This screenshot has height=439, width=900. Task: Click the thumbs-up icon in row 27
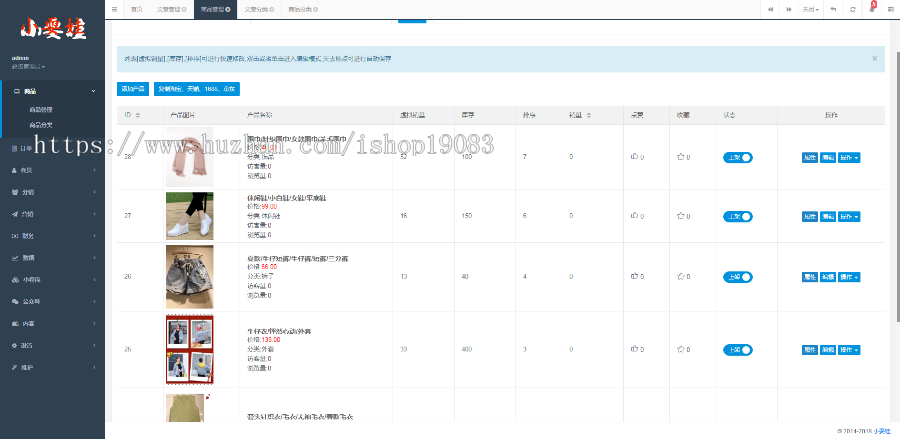point(634,216)
